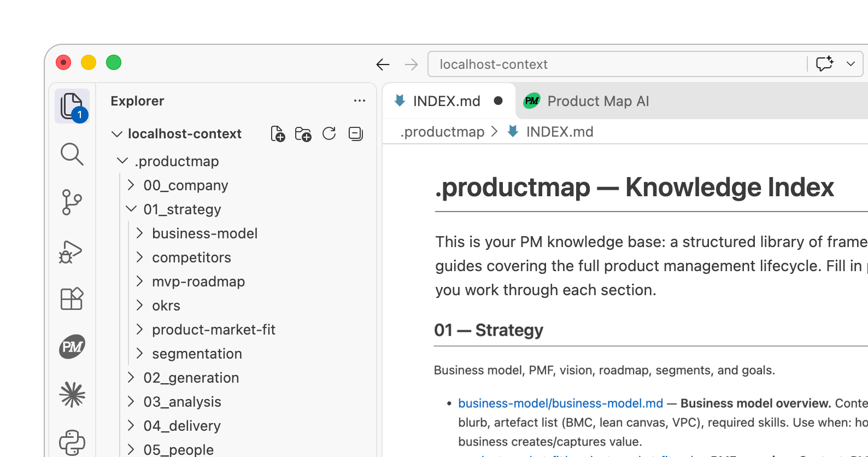
Task: Click the unsaved dot on INDEX.md tab
Action: point(498,101)
